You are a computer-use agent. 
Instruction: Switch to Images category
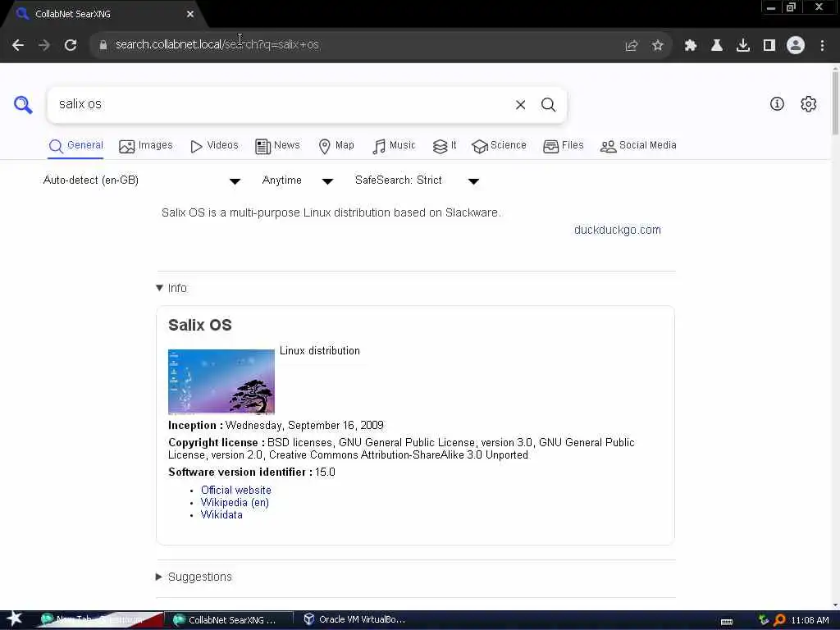146,146
